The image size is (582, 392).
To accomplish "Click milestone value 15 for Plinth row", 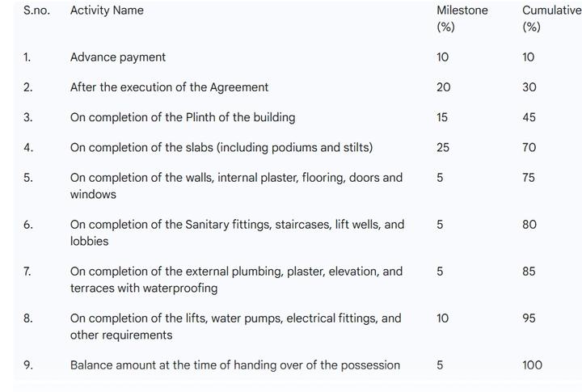I will click(x=443, y=117).
